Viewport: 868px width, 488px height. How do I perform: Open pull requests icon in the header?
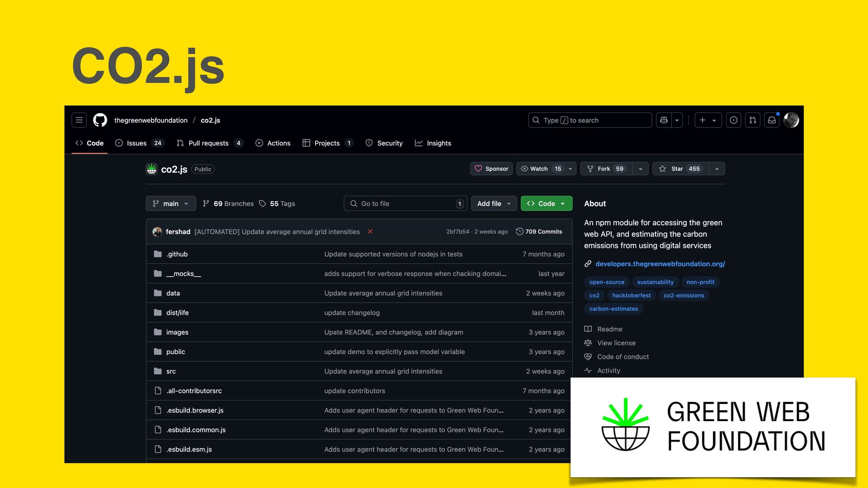pyautogui.click(x=752, y=120)
